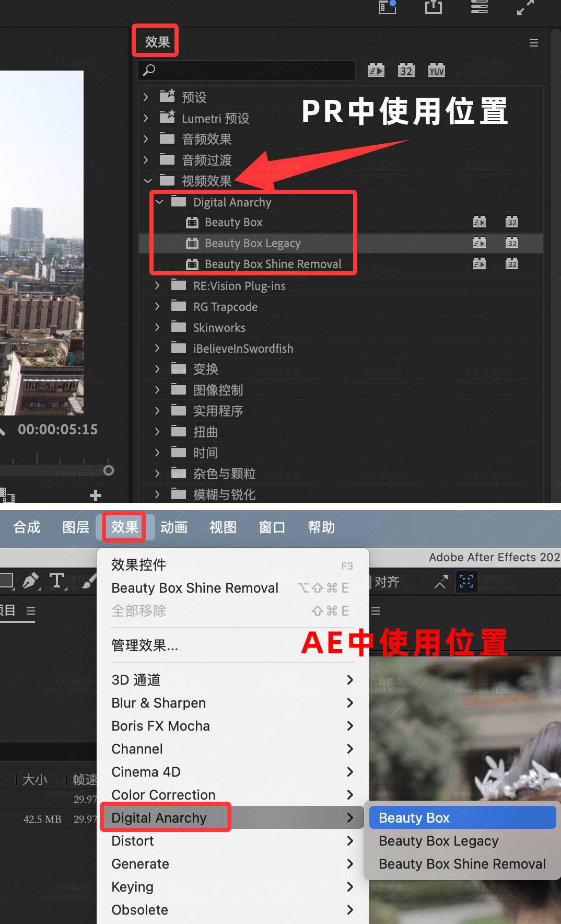Select the Beauty Box effect in Premiere
The height and width of the screenshot is (924, 561).
pos(233,223)
